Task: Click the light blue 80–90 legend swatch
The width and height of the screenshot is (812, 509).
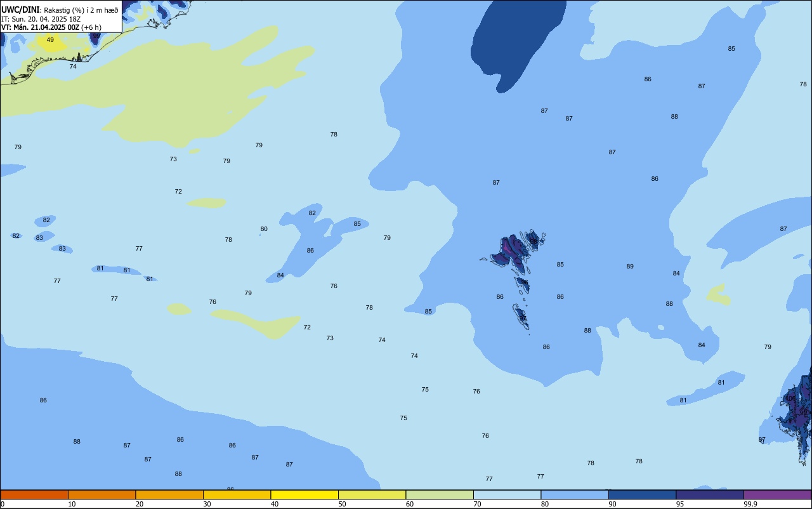Action: [x=575, y=494]
